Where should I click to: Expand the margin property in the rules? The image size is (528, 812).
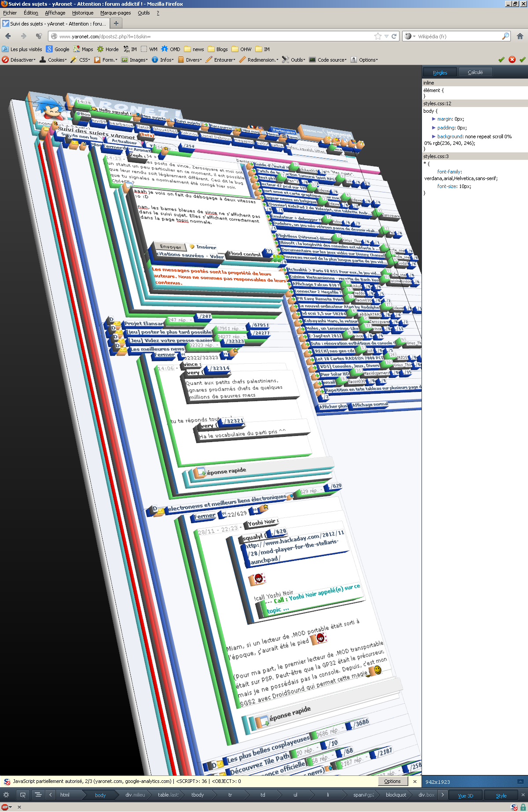tap(434, 119)
